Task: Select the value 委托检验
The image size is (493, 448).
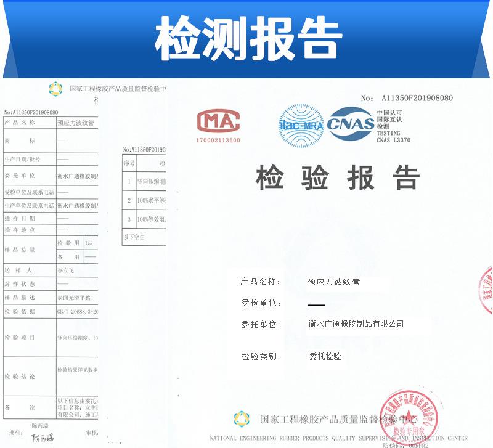Action: coord(325,357)
